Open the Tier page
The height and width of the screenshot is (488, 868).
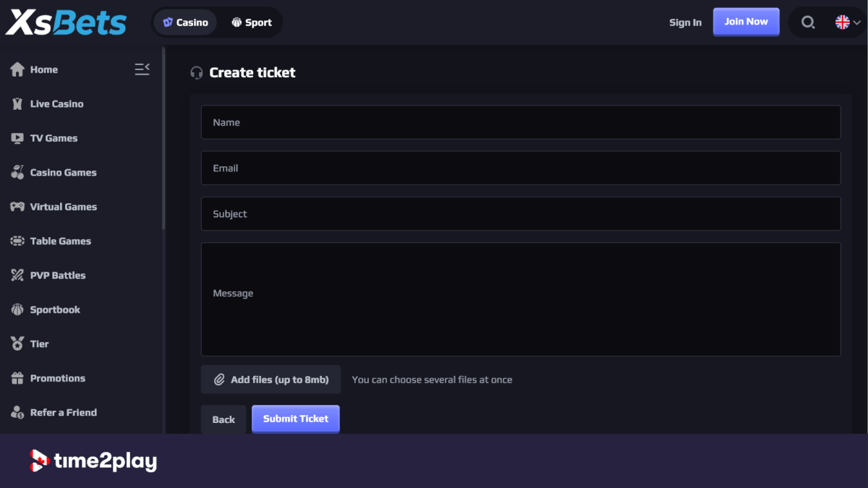(39, 344)
